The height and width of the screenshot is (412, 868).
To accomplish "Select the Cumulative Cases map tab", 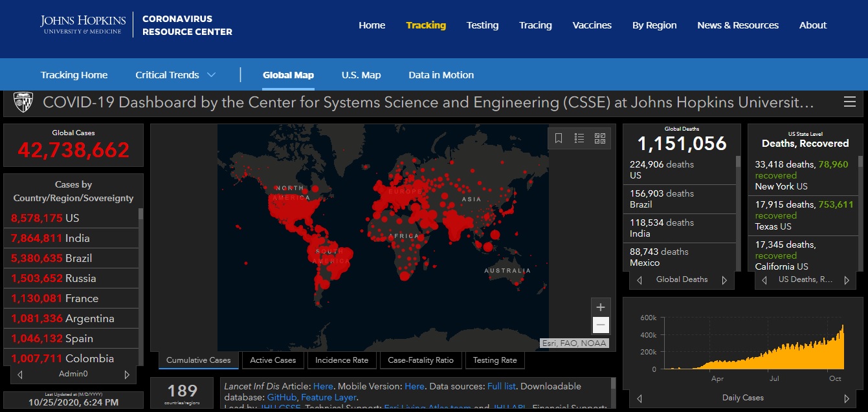I will click(199, 360).
